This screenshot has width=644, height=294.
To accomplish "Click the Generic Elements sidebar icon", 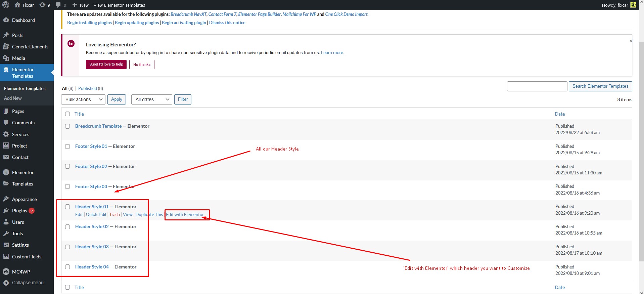I will click(x=6, y=47).
